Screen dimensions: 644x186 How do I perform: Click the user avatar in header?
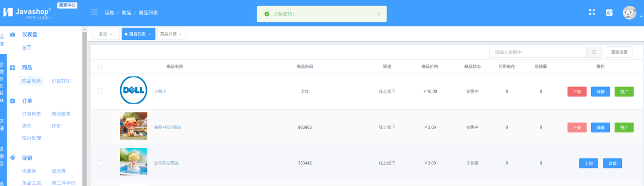(x=629, y=13)
